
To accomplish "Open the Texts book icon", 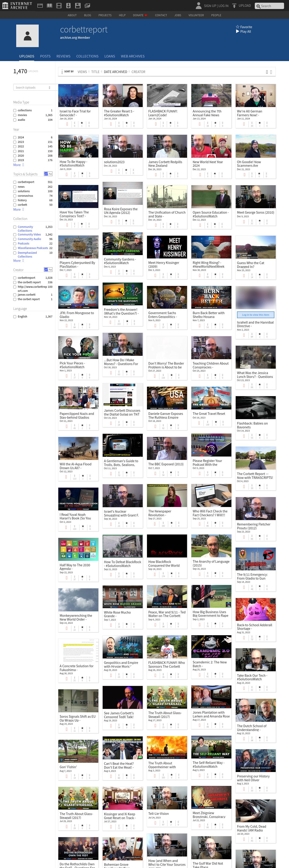I will click(50, 6).
